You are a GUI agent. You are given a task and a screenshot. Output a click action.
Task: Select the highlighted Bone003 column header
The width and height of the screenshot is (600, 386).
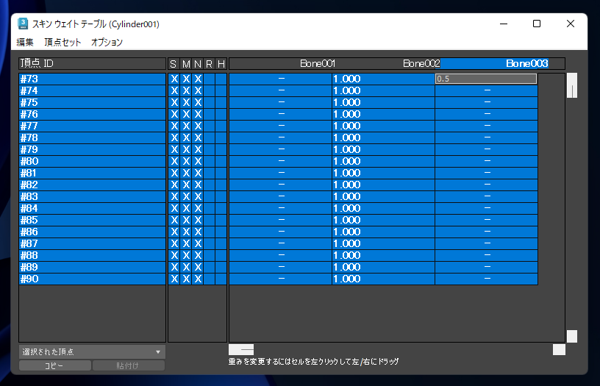point(527,64)
